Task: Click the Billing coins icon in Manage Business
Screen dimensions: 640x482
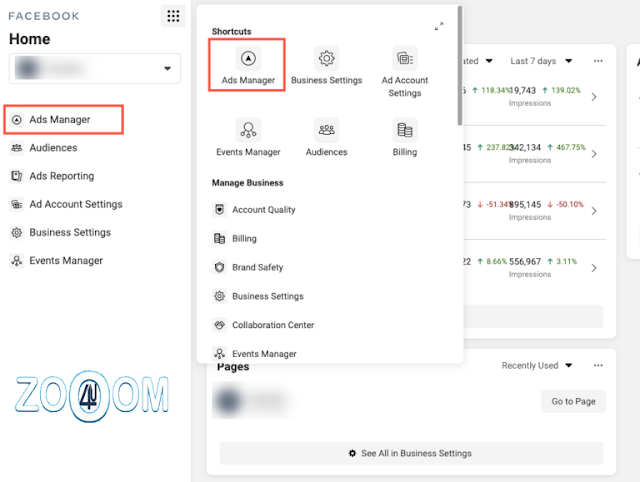Action: (x=220, y=238)
